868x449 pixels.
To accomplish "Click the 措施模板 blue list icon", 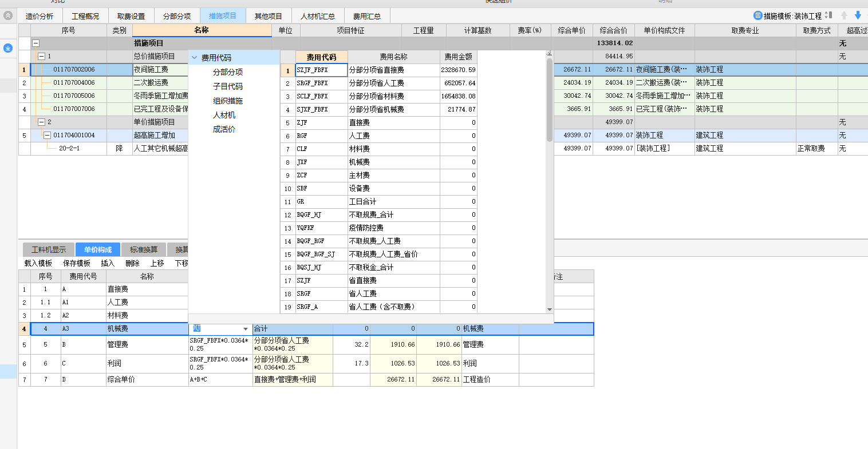I will coord(758,15).
